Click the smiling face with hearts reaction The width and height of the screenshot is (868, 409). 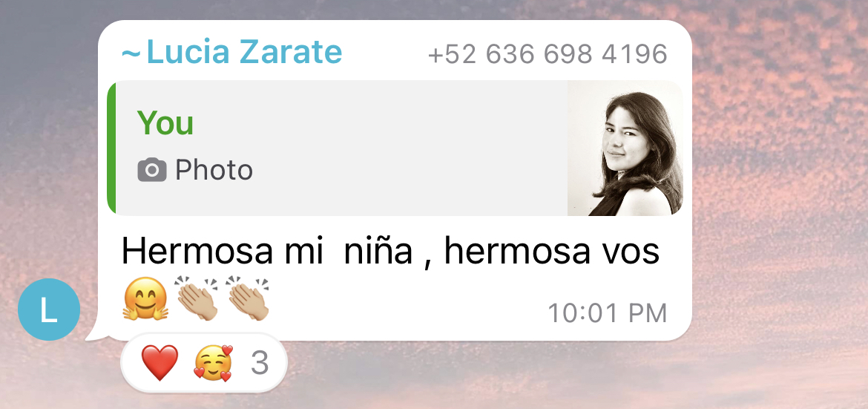click(x=213, y=362)
